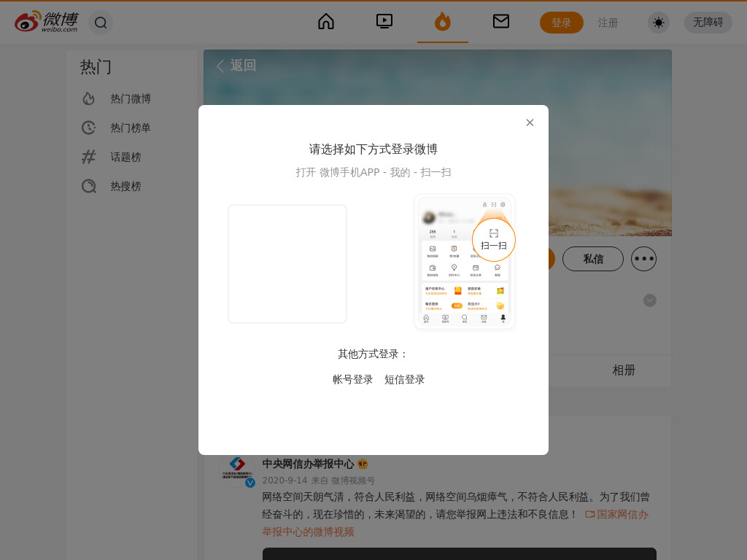Screen dimensions: 747x560
Task: Click the blue verified badge on avatar
Action: pos(250,483)
